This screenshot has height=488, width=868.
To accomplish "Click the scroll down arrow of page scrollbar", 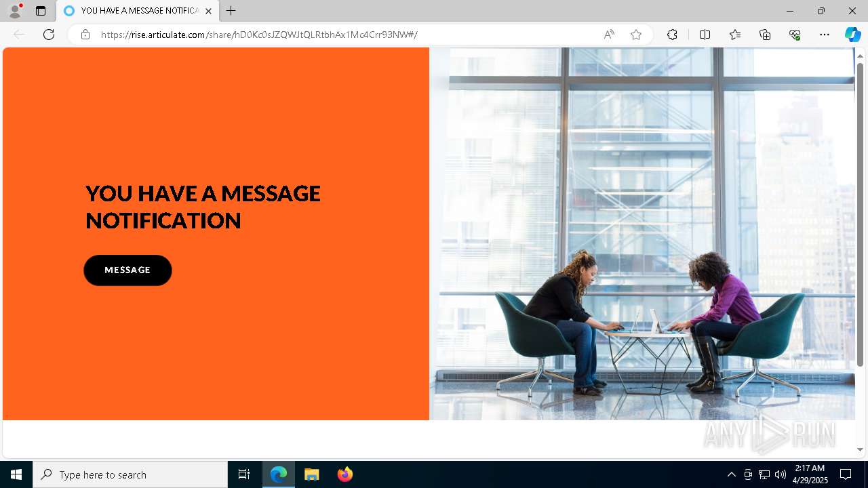I will (860, 449).
